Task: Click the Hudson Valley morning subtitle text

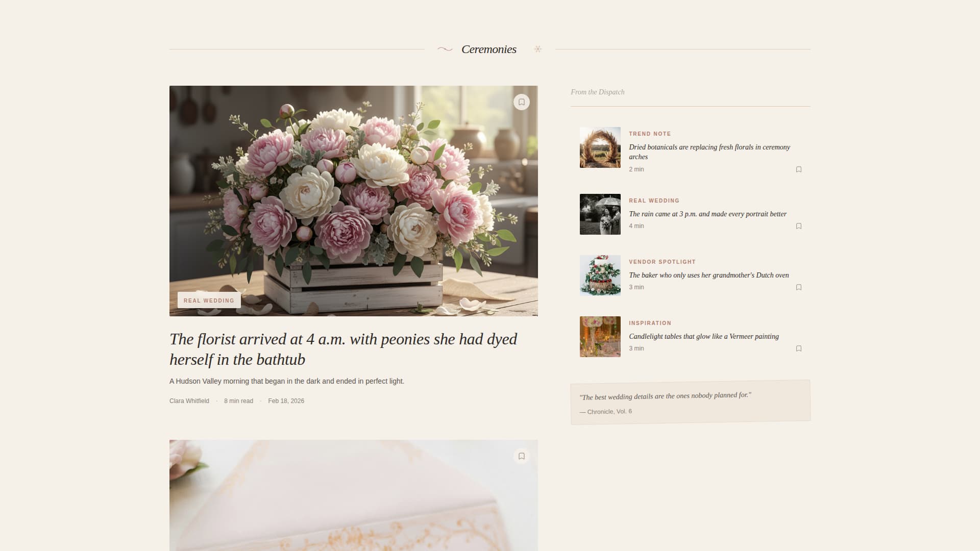Action: (x=287, y=381)
